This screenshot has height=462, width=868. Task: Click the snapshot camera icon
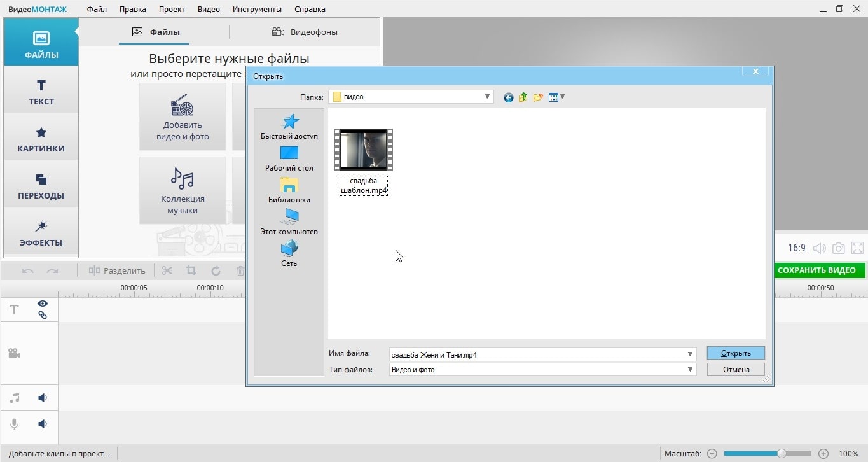pyautogui.click(x=839, y=248)
